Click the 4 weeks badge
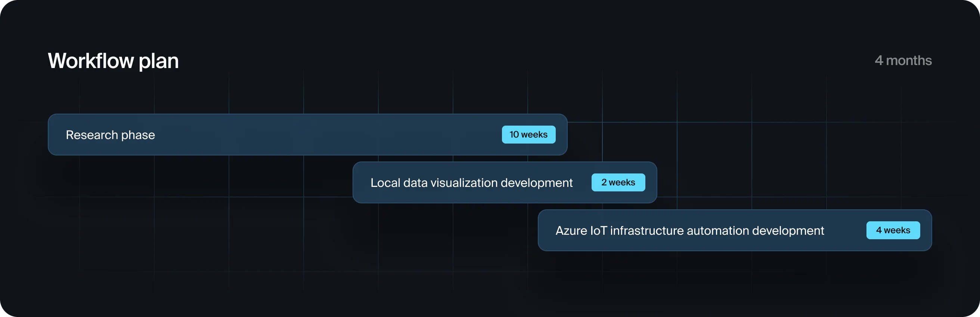The image size is (980, 317). click(x=893, y=230)
